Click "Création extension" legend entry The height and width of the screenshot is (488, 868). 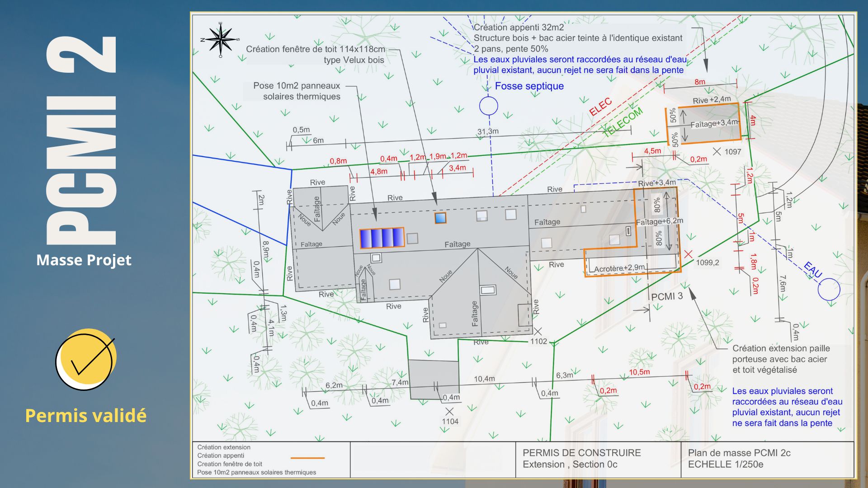[224, 447]
